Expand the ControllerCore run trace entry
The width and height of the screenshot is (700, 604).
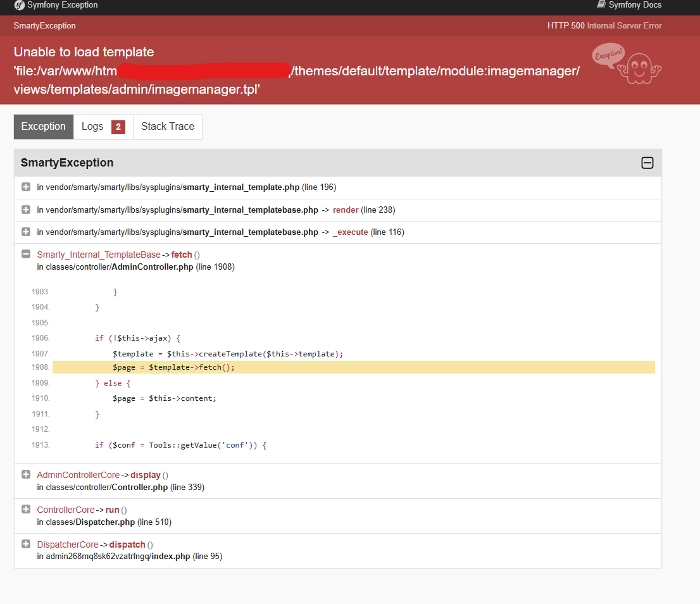coord(26,510)
